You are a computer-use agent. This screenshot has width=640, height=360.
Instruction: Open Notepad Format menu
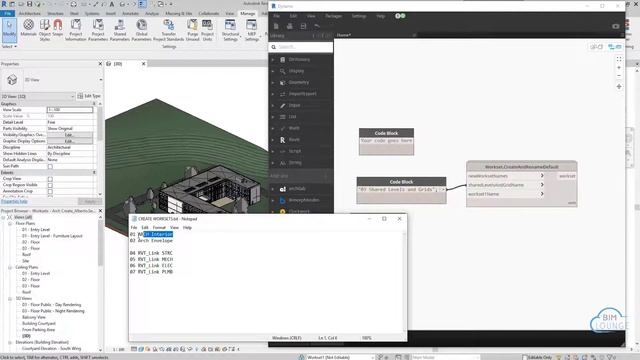(159, 227)
